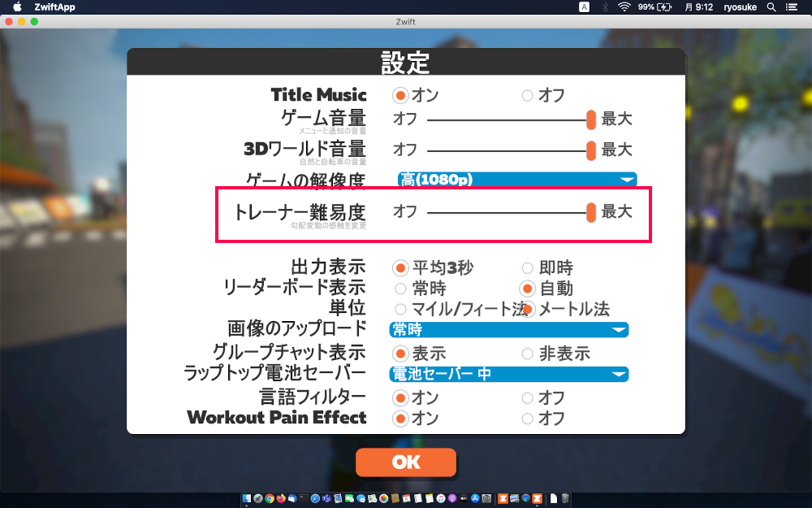The image size is (812, 508).
Task: Click the 設定 dialog title
Action: click(405, 63)
